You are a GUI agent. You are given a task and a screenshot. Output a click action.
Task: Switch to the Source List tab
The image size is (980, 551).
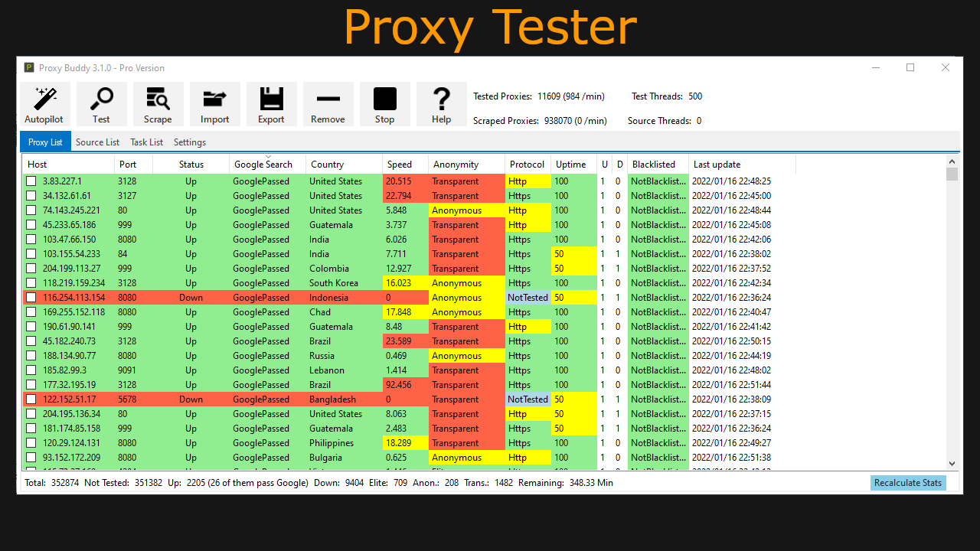coord(97,142)
